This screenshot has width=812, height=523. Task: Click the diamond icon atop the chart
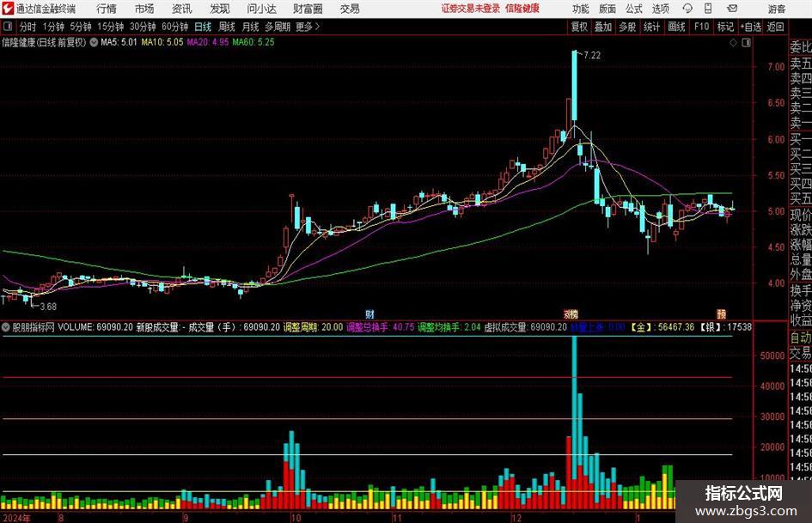(733, 43)
